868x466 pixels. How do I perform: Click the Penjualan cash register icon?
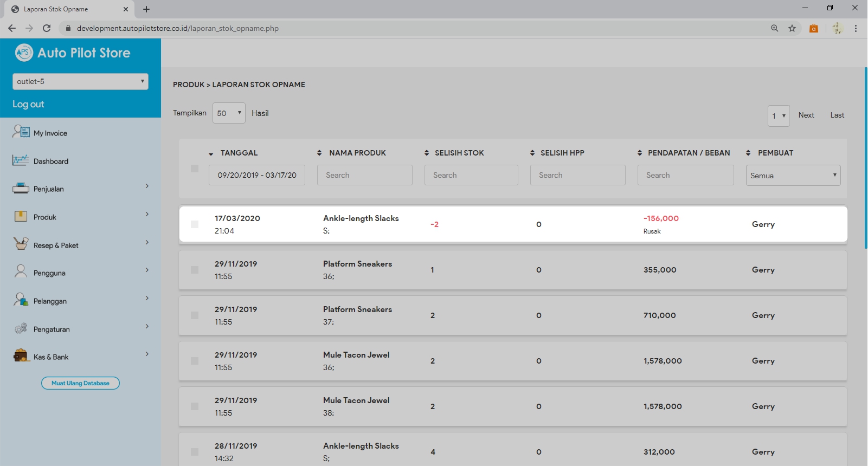click(21, 189)
